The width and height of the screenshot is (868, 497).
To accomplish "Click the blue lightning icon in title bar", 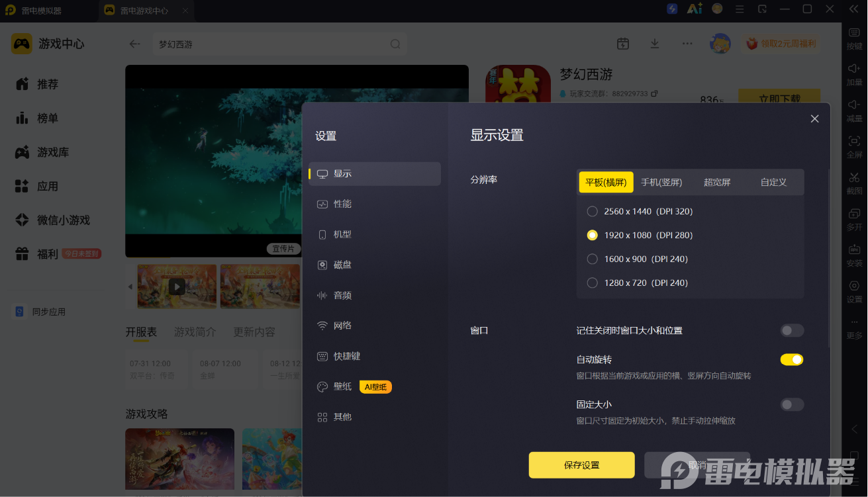I will pos(672,9).
